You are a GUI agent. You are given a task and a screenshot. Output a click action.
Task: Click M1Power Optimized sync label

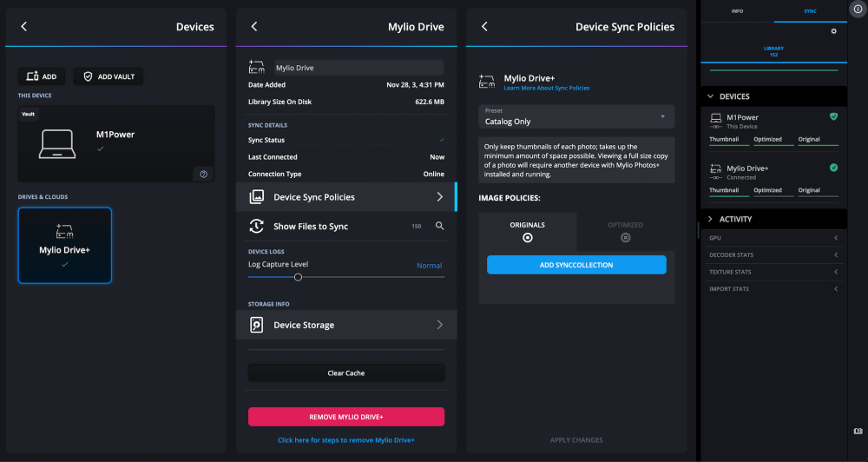point(768,139)
